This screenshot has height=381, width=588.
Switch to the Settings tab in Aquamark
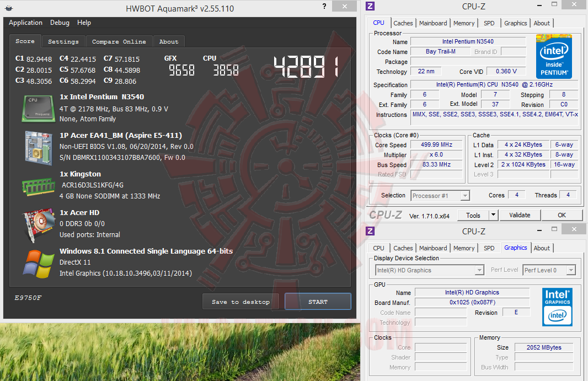point(63,41)
